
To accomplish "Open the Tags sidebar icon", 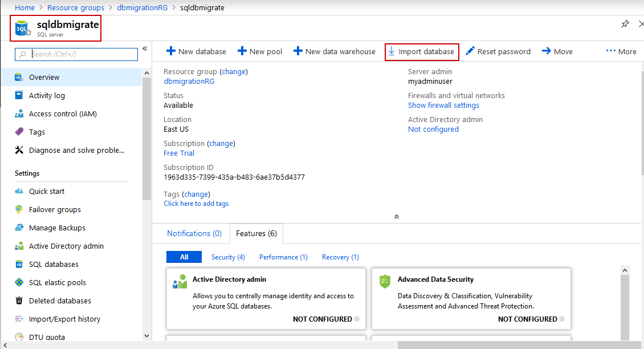I will click(19, 132).
